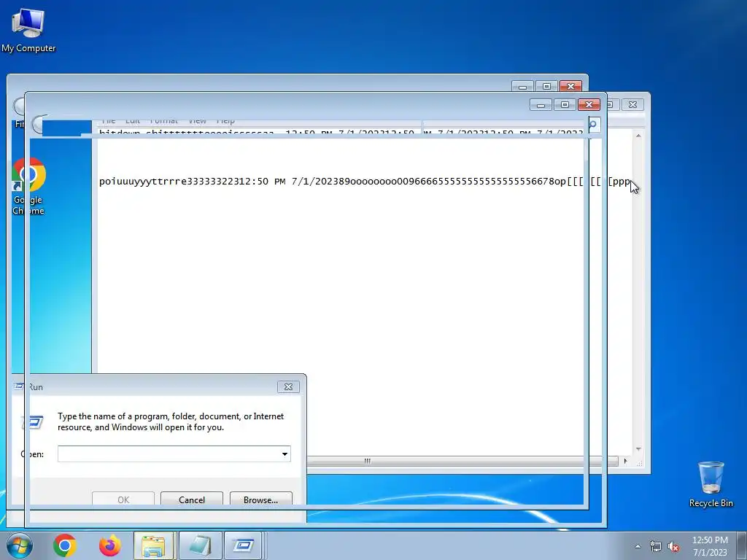The image size is (747, 560).
Task: Select the Google Chrome desktop shortcut
Action: (28, 187)
